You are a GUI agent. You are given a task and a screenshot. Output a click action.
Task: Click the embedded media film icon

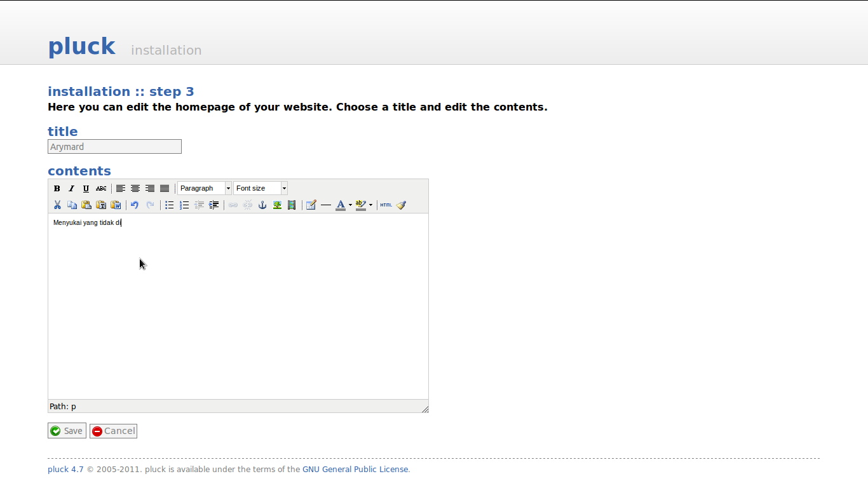point(292,205)
